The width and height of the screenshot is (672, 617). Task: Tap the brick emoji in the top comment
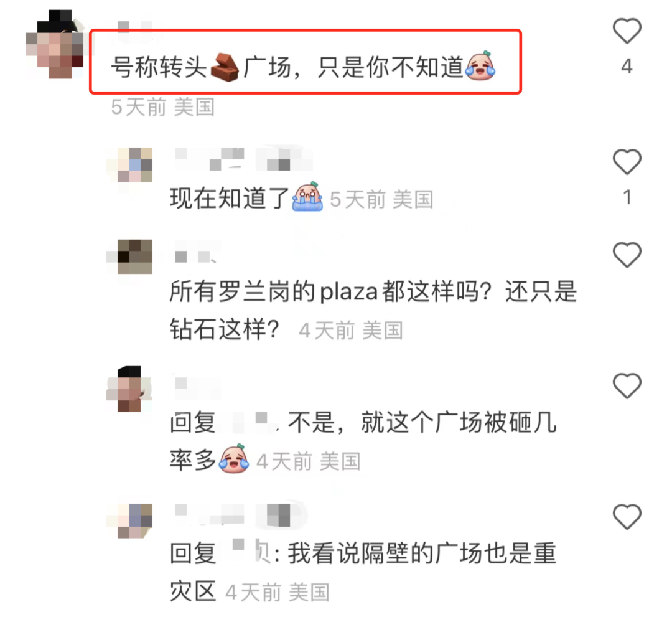click(x=225, y=67)
